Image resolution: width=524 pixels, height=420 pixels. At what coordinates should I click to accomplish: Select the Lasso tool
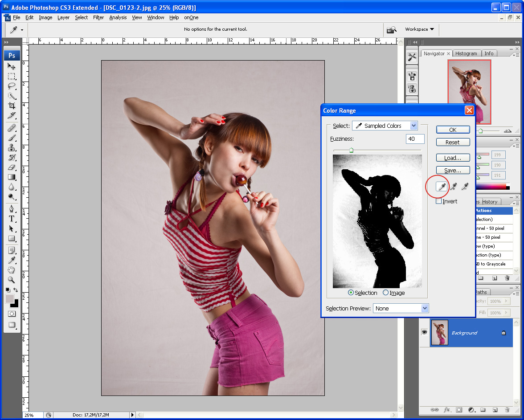click(x=12, y=86)
